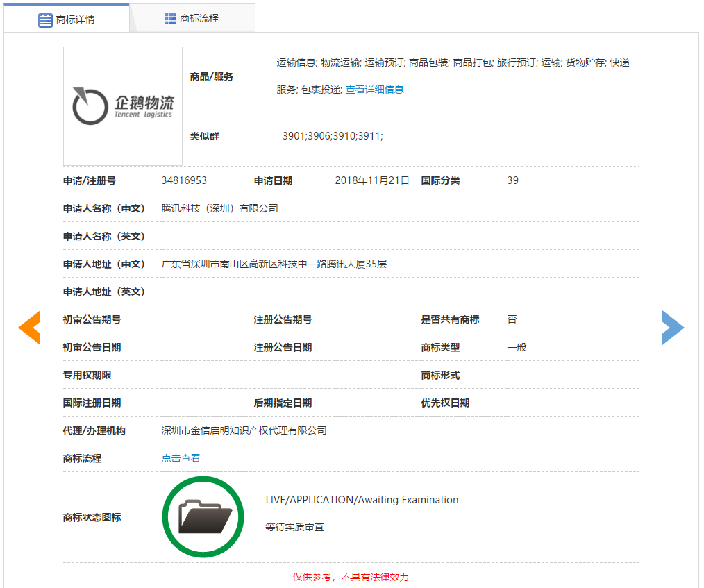
Task: Go to previous trademark with orange arrow
Action: [x=30, y=328]
